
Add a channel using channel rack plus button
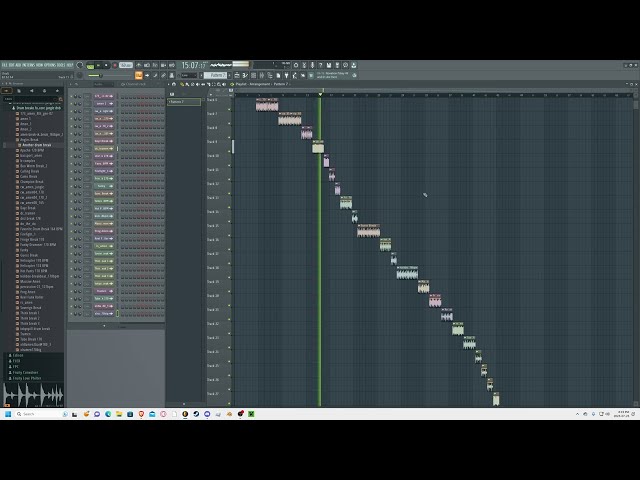coord(104,326)
